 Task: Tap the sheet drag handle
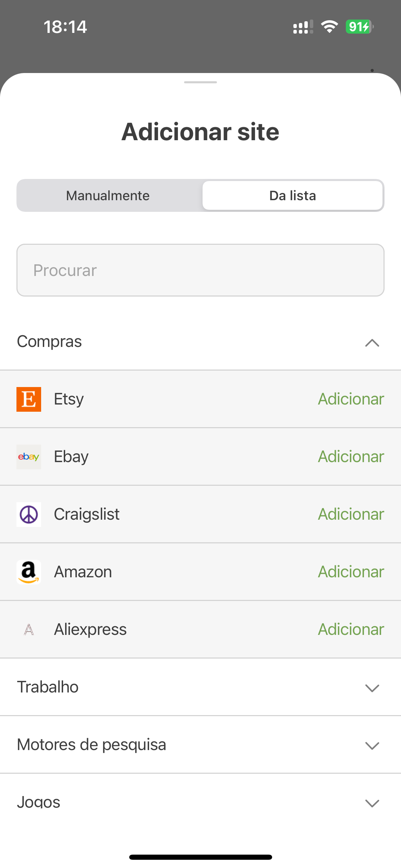200,82
